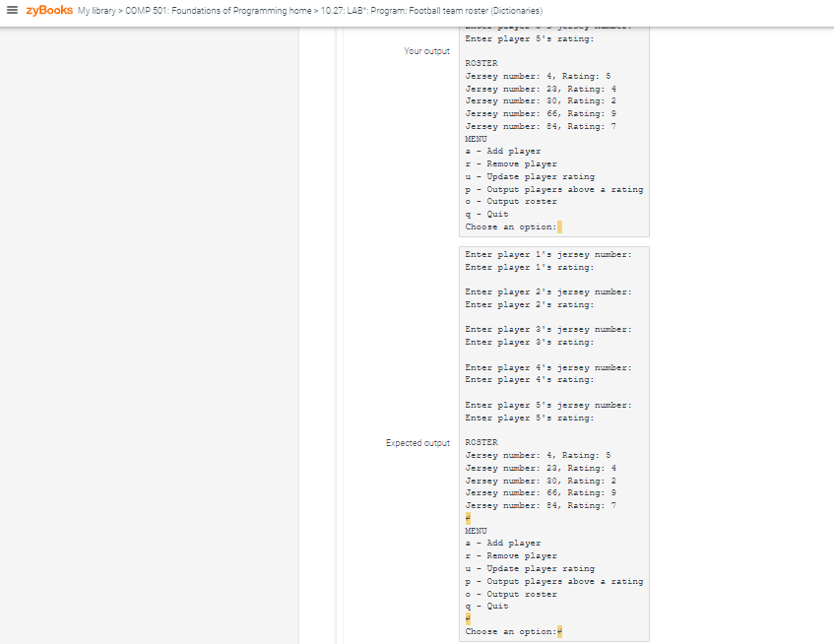This screenshot has height=644, width=834.
Task: Open the hamburger navigation menu
Action: pos(13,11)
